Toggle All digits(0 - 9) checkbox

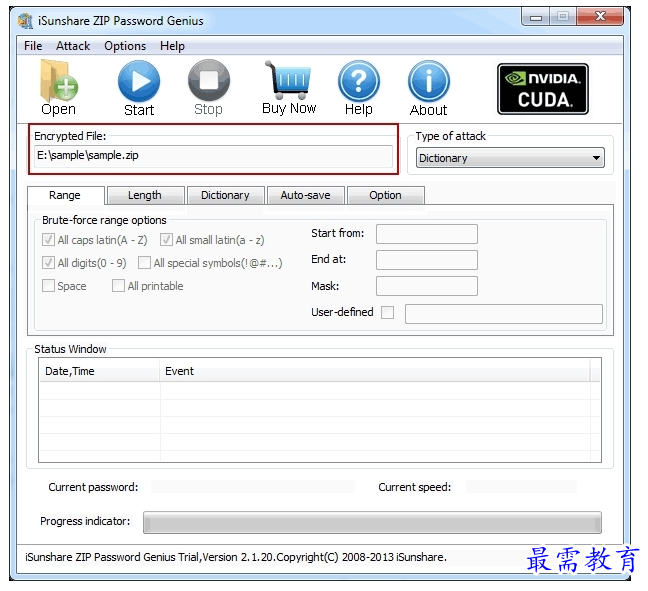[48, 263]
